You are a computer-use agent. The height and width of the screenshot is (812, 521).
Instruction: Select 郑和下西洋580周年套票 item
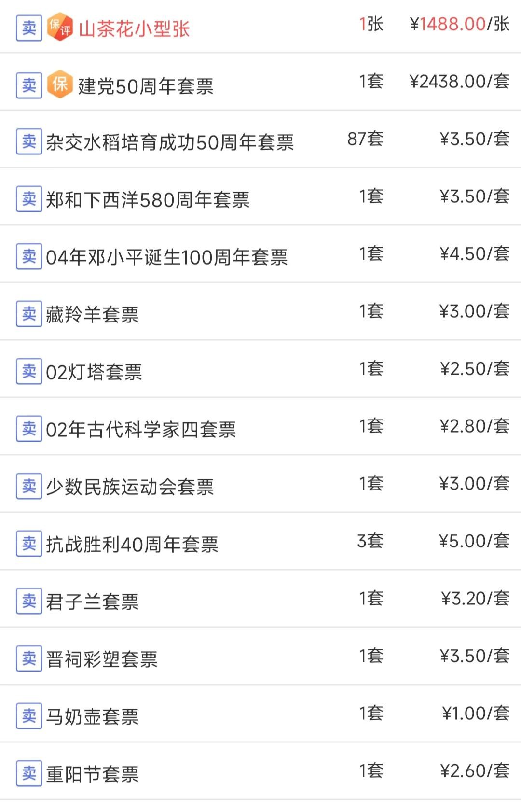point(148,199)
